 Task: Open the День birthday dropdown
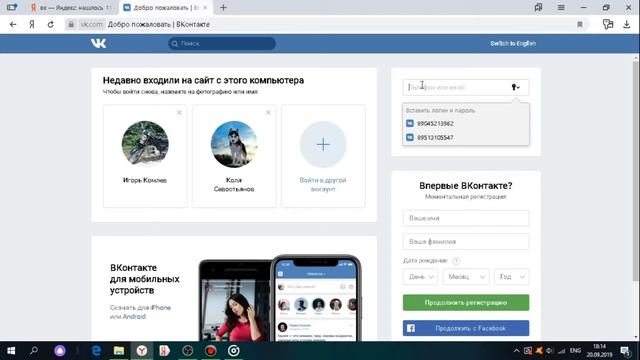[x=420, y=277]
